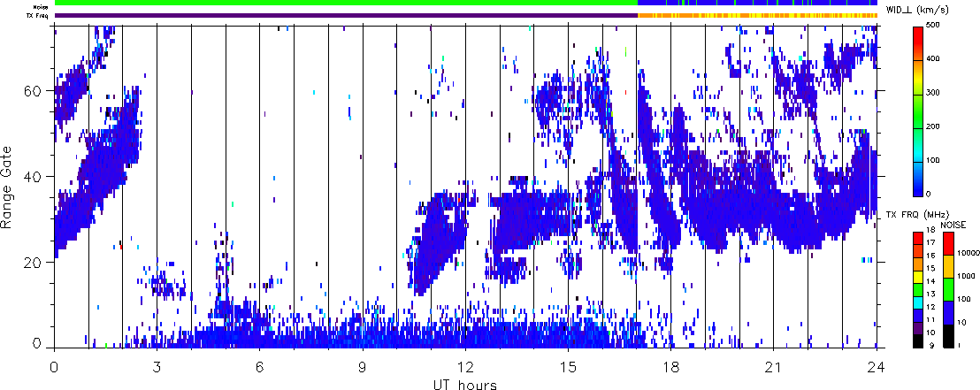
Task: Select the yellow 14 MHz TX frequency swatch
Action: (920, 278)
